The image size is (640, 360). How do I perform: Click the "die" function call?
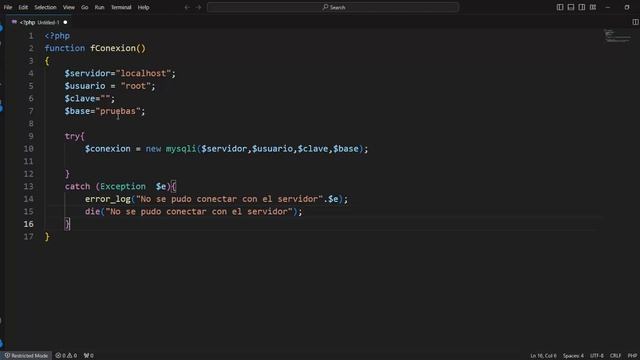click(x=93, y=212)
